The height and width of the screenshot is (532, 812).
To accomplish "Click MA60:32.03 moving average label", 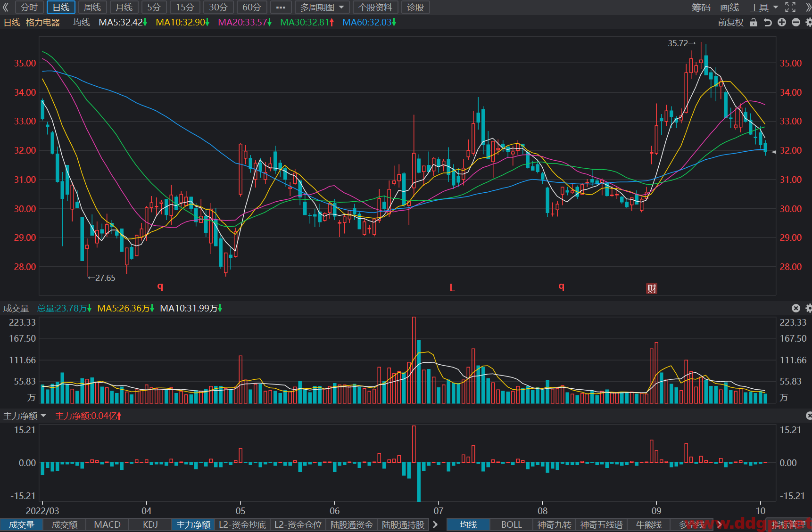I will pos(369,22).
